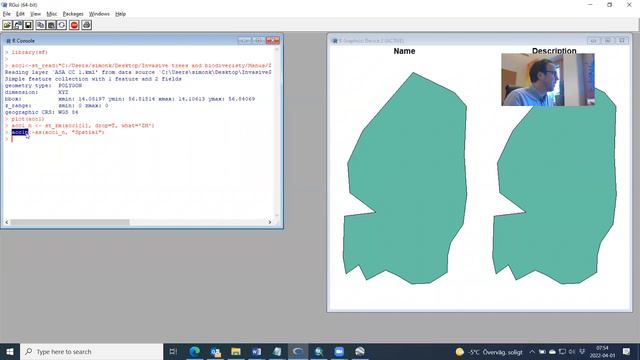Click the 'Name' plot heading
Image resolution: width=640 pixels, height=360 pixels.
pyautogui.click(x=404, y=51)
